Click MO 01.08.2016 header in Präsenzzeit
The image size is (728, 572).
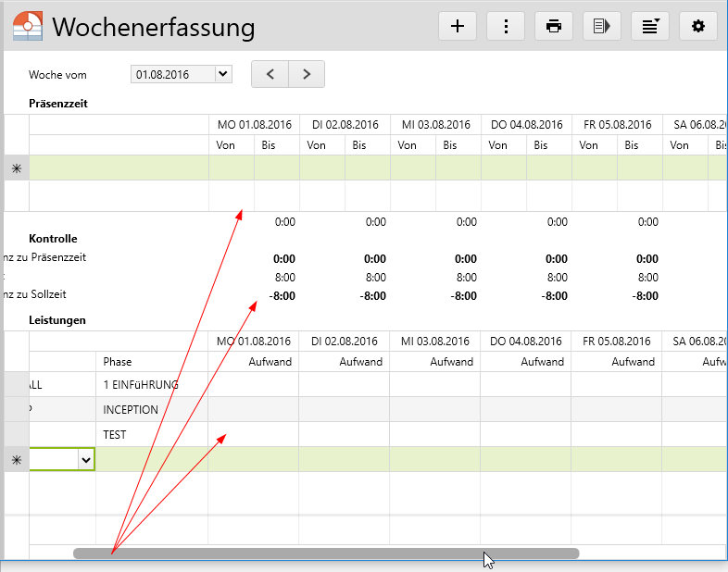254,124
